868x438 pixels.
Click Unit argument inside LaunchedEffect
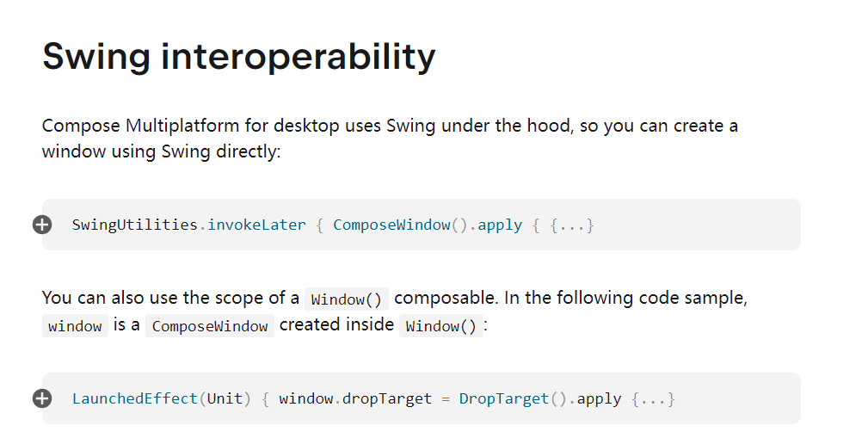point(225,398)
